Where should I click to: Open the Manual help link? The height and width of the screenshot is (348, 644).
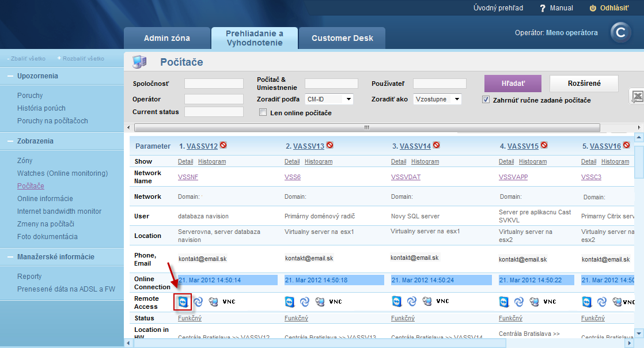pyautogui.click(x=556, y=8)
